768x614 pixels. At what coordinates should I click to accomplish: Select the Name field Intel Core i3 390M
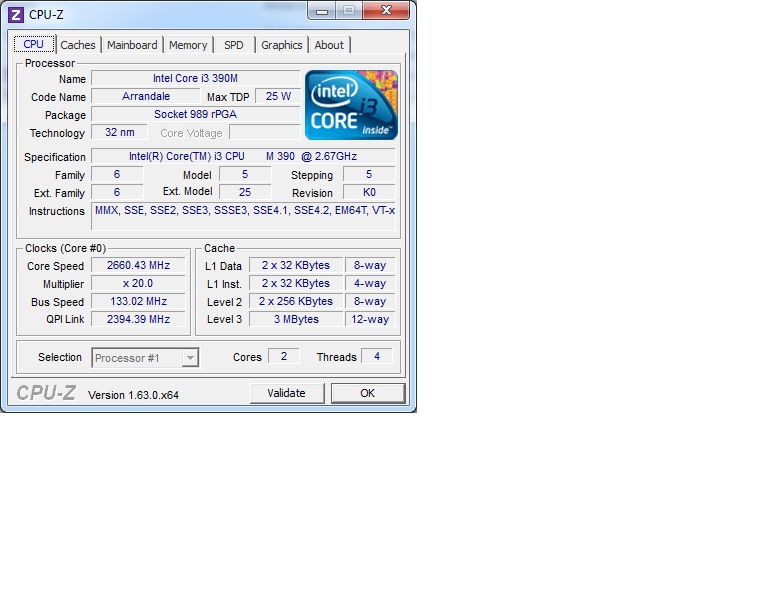tap(195, 78)
